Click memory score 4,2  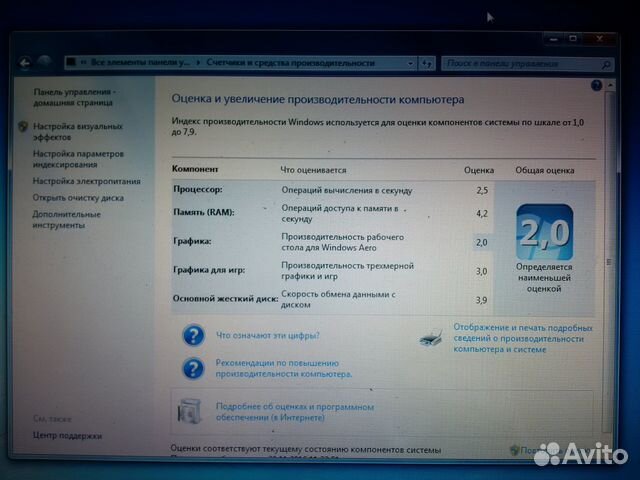click(482, 213)
